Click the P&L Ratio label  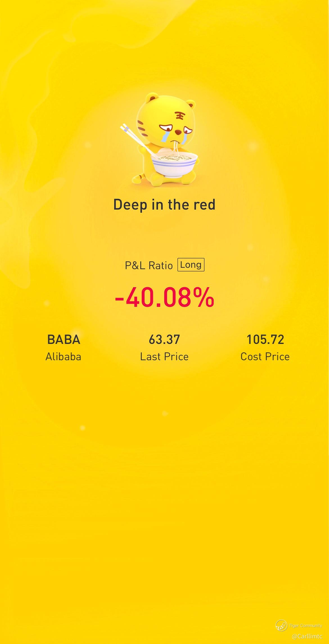149,265
